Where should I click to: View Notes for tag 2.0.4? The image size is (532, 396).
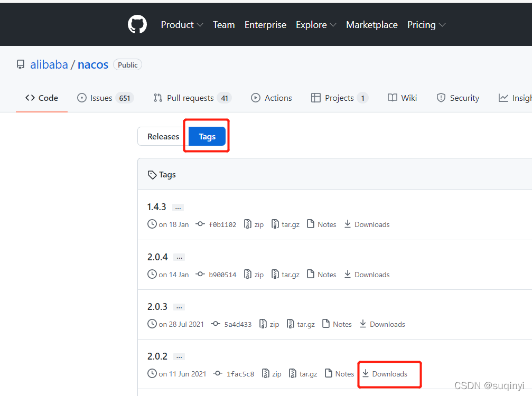point(321,274)
